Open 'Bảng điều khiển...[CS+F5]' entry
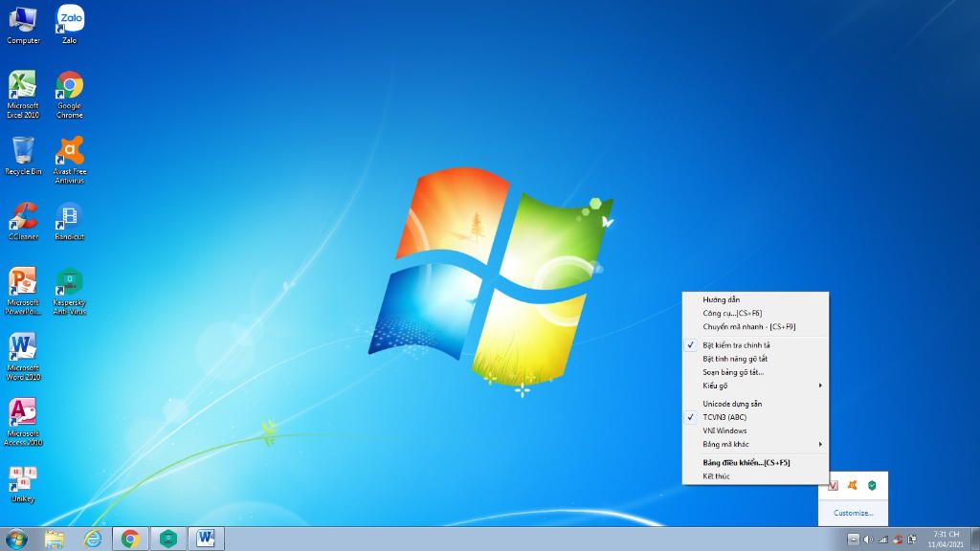This screenshot has height=551, width=980. (756, 463)
